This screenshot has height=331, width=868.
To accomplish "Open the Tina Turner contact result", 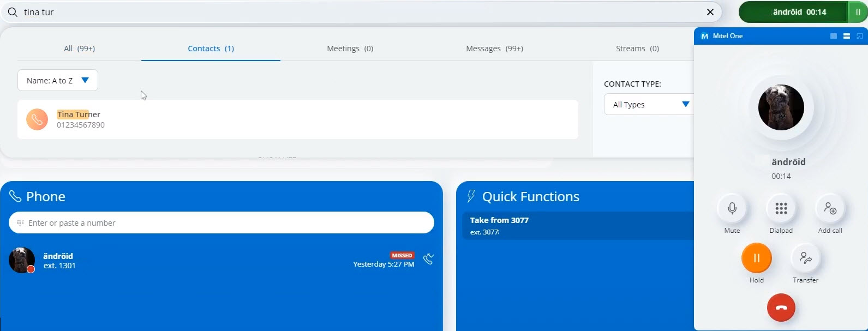I will coord(297,119).
